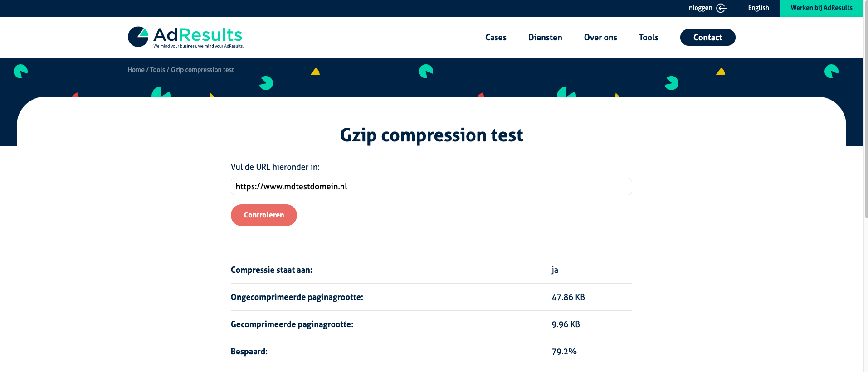Viewport: 868px width, 372px height.
Task: Open the Werken bij AdResults page
Action: click(821, 8)
